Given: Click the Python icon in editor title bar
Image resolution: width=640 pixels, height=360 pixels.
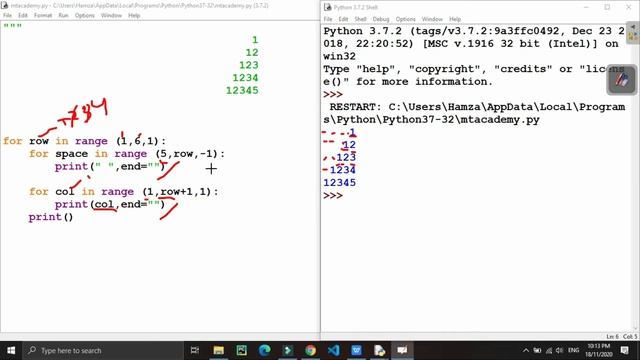Looking at the screenshot, I should 5,6.
